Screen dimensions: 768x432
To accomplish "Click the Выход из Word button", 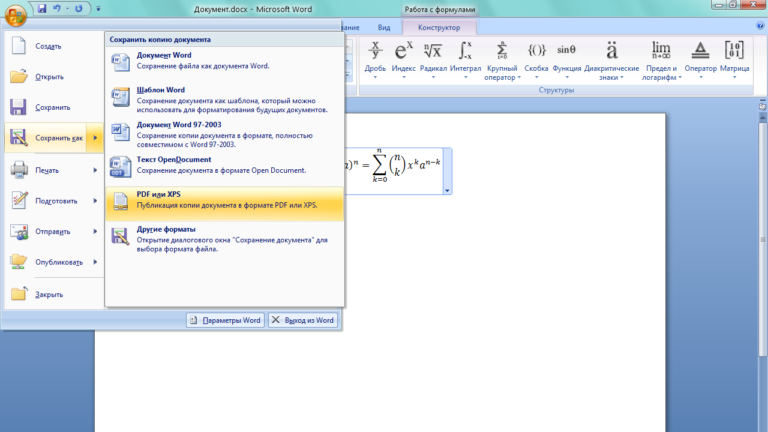I will click(303, 320).
